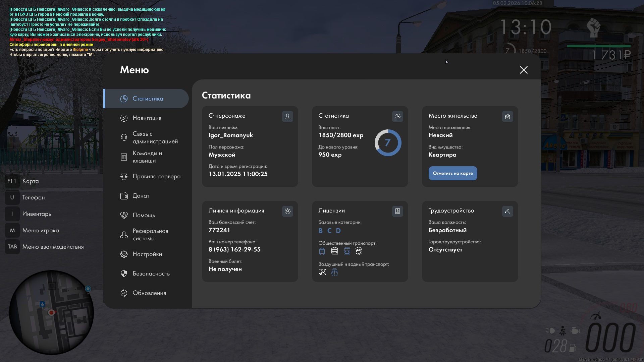
Task: Go to Безопасность section
Action: pos(151,274)
